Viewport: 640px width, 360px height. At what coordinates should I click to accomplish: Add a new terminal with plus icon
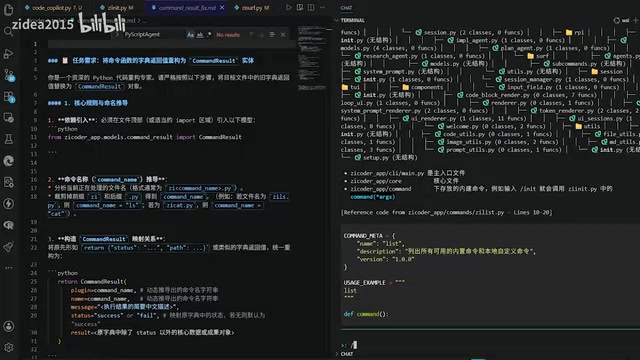click(x=635, y=20)
